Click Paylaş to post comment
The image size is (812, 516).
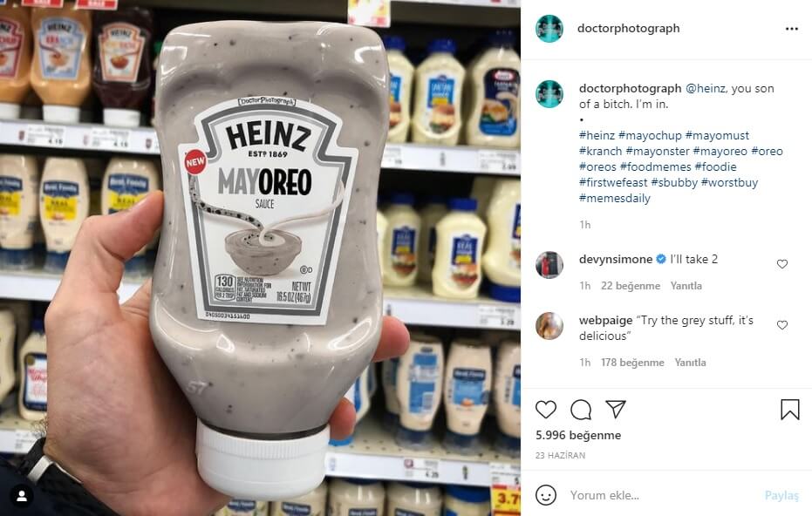point(781,495)
